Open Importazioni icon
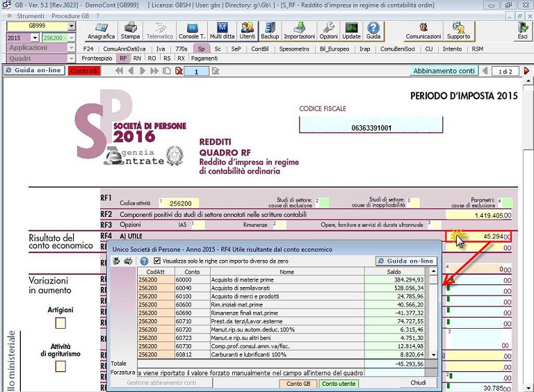This screenshot has width=534, height=392. coord(300,31)
